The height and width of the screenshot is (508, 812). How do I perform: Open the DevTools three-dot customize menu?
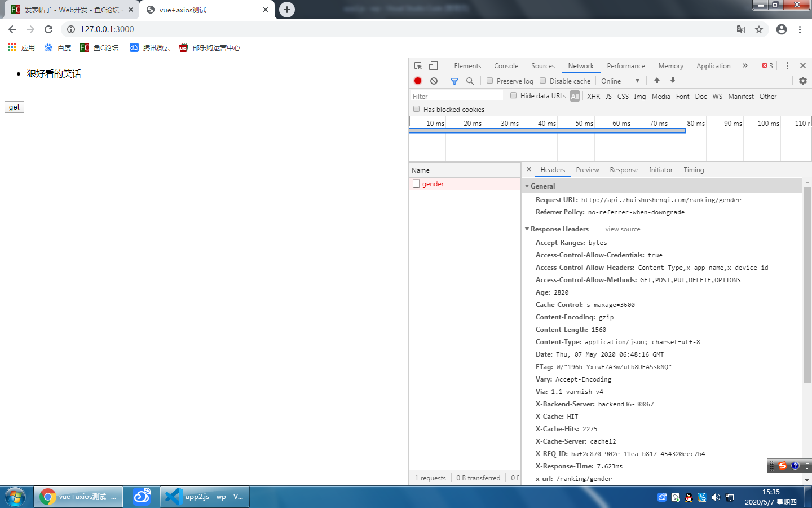[787, 65]
